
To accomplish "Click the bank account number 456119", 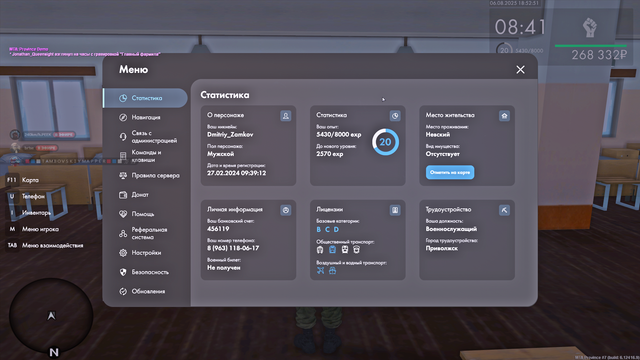I will click(218, 229).
